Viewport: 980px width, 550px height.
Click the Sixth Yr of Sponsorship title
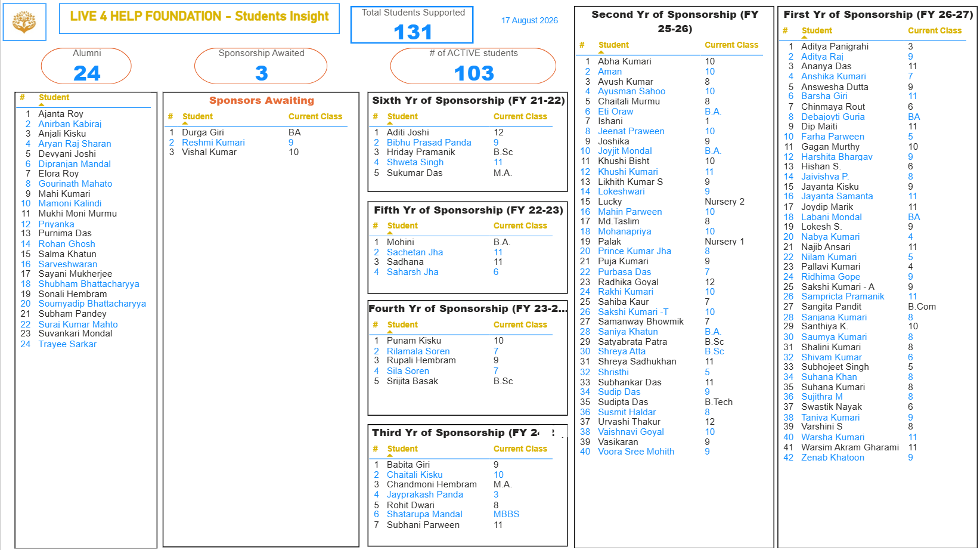pos(468,100)
